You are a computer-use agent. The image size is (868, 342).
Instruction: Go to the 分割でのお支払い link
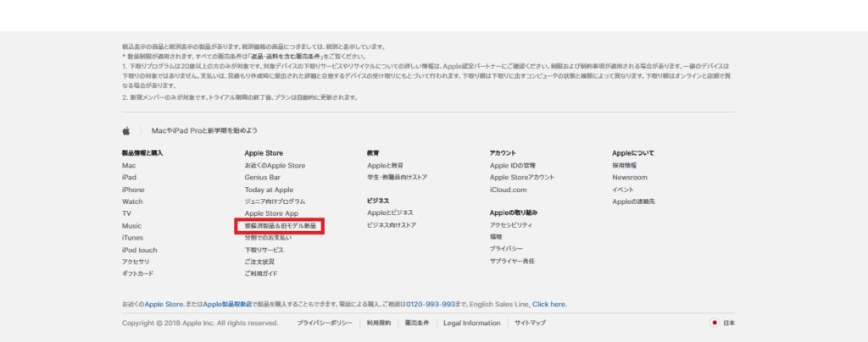(x=268, y=238)
